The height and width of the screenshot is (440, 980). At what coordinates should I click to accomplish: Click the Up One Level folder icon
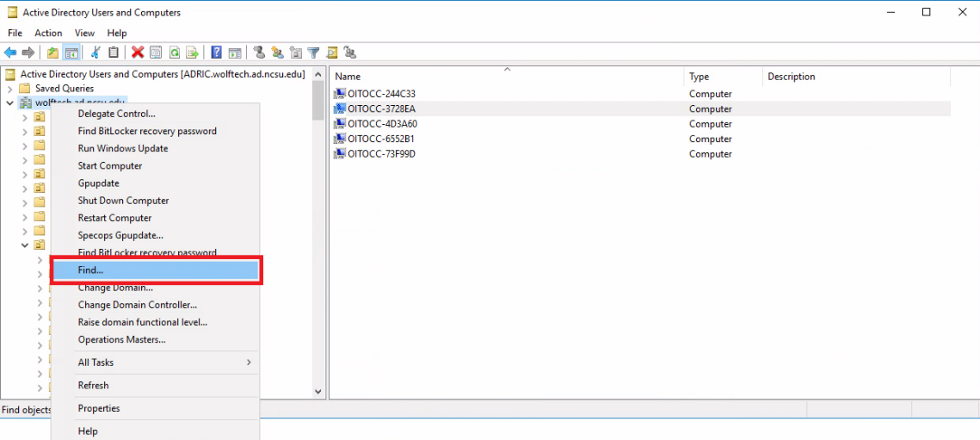tap(53, 53)
